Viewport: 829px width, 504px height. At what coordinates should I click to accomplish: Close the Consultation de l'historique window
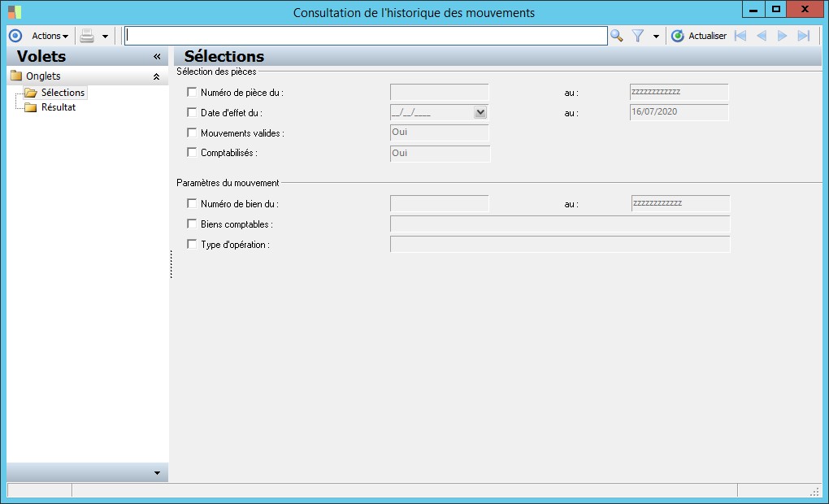[x=805, y=10]
